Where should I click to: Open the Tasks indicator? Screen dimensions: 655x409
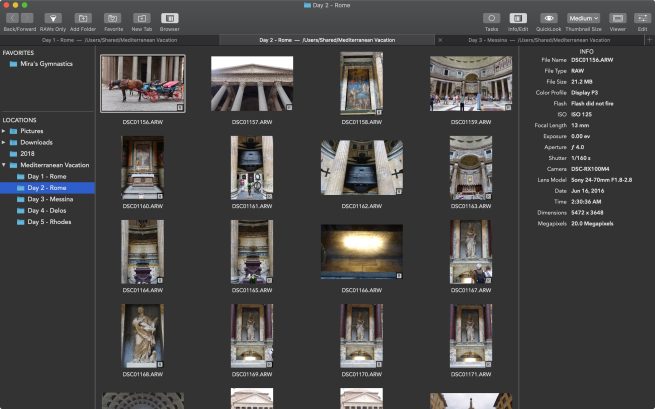click(x=491, y=18)
